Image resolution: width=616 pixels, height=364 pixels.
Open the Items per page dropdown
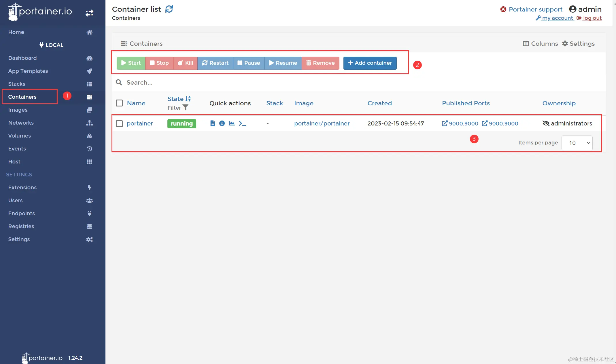[x=577, y=143]
